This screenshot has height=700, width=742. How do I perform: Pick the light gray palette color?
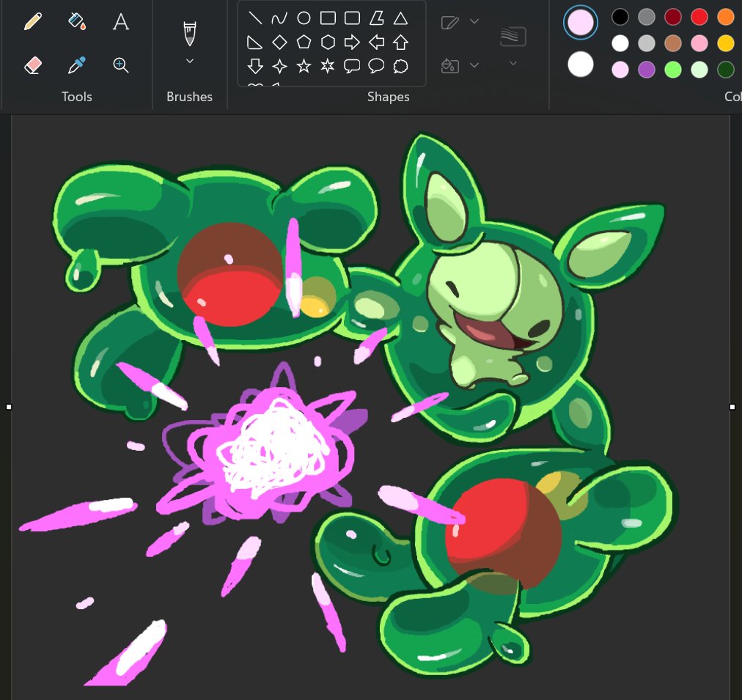[x=647, y=43]
